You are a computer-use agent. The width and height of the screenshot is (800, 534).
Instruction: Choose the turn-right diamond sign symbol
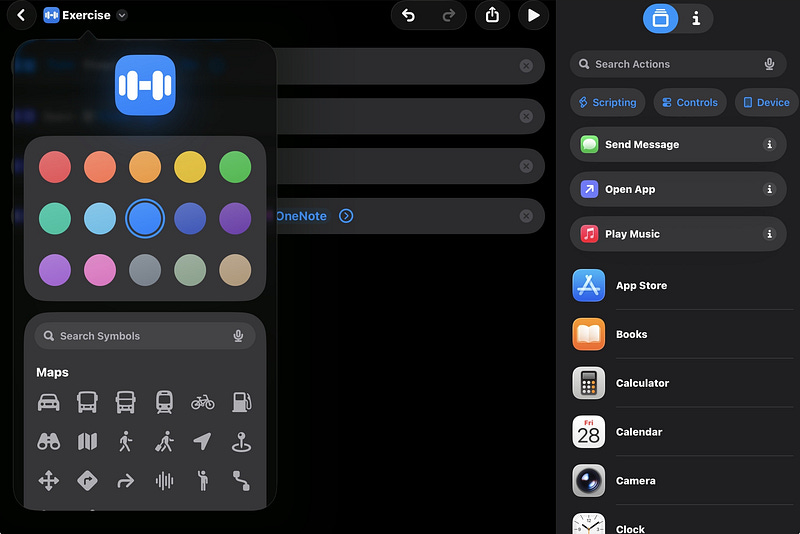[x=87, y=480]
